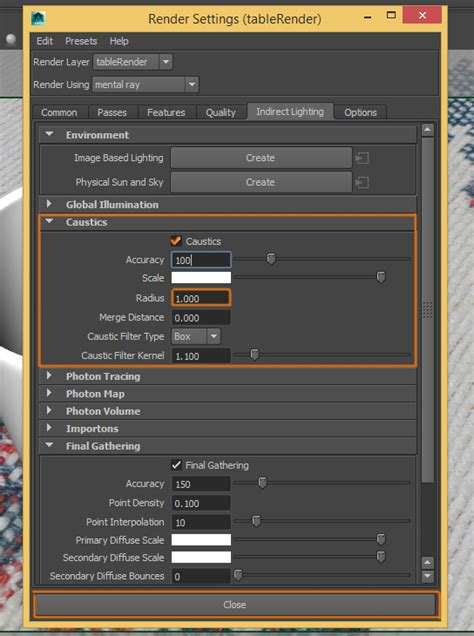
Task: Click the Primary Diffuse Scale color swatch
Action: (201, 540)
